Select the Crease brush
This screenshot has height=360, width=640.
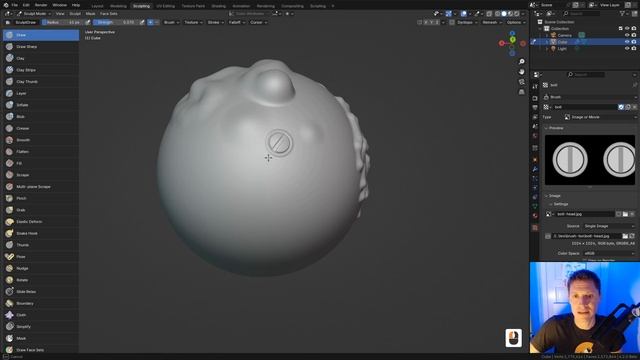41,128
